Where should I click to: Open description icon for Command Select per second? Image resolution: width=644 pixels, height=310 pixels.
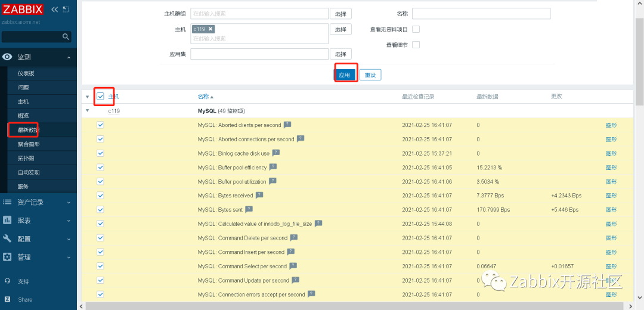(x=293, y=266)
